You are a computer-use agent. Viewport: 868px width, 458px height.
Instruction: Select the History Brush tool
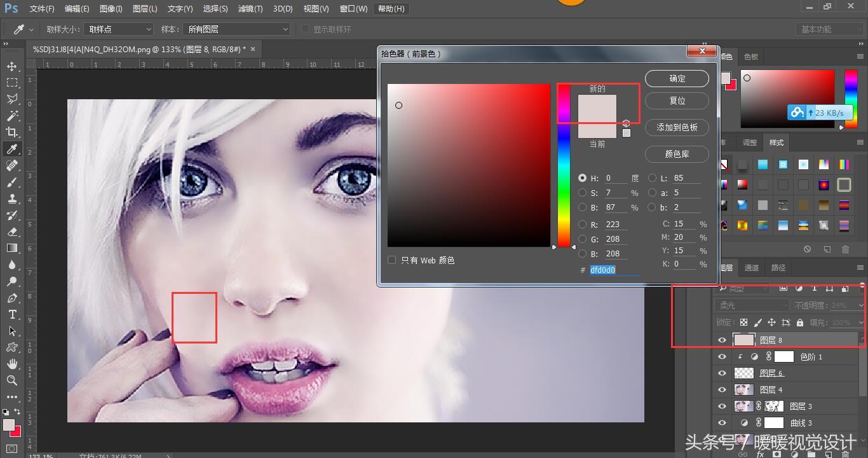click(x=12, y=215)
